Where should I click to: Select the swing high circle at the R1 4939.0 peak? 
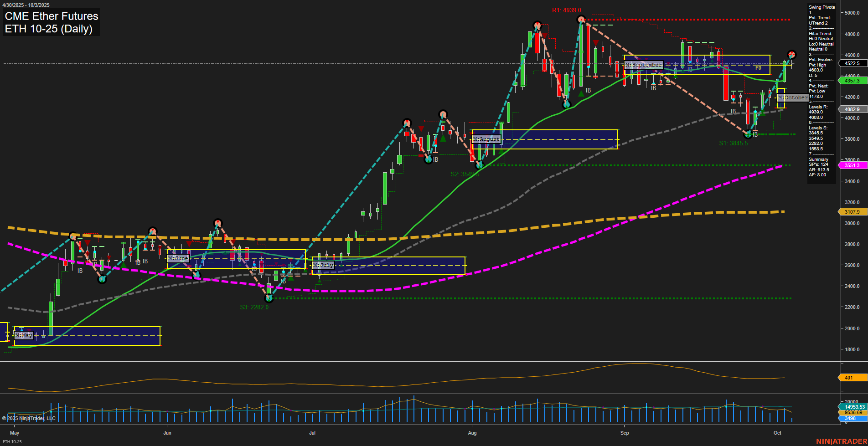(581, 20)
